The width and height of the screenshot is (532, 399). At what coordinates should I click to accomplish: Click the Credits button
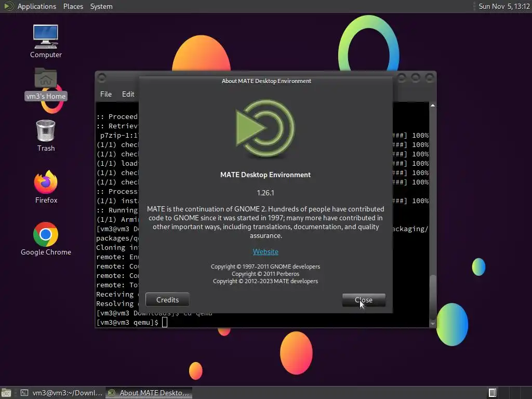(167, 300)
